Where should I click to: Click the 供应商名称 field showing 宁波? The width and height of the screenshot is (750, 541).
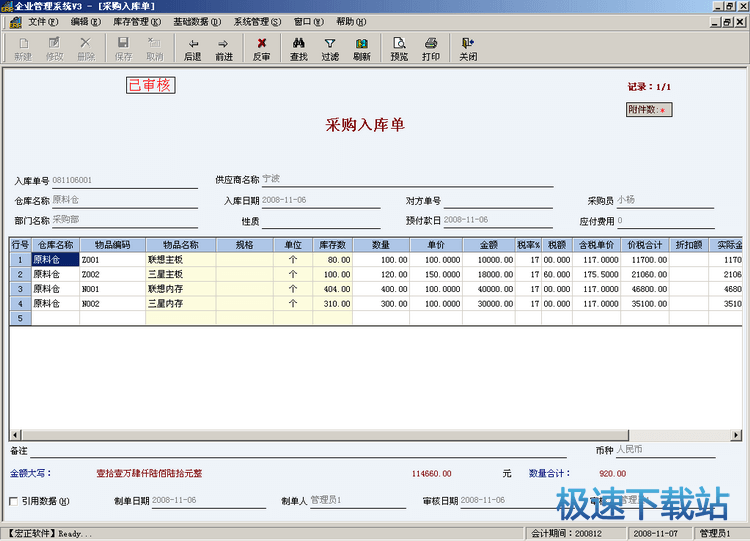click(x=408, y=180)
